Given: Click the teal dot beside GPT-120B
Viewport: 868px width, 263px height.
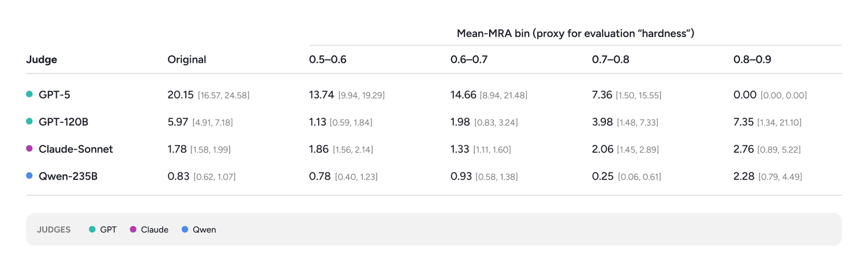Looking at the screenshot, I should (29, 121).
